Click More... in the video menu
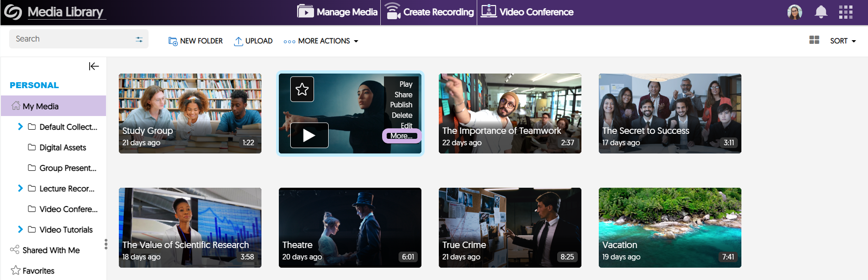The image size is (868, 280). tap(402, 136)
